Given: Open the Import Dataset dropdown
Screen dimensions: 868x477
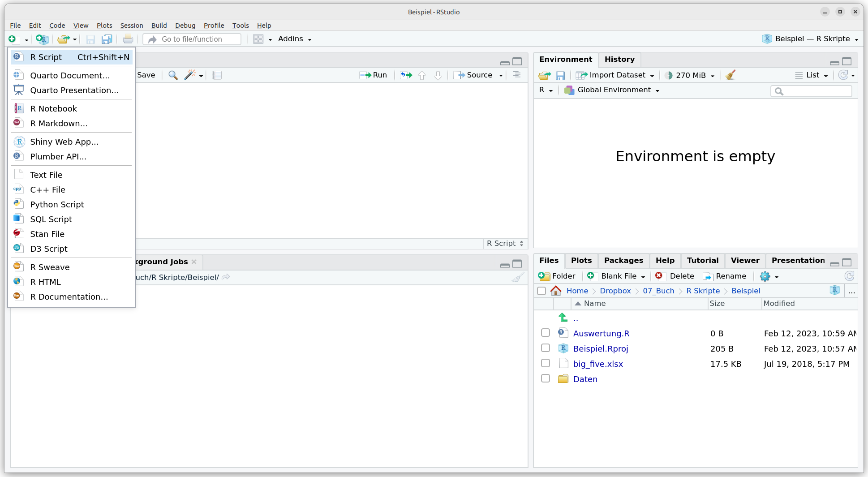Looking at the screenshot, I should (x=615, y=75).
